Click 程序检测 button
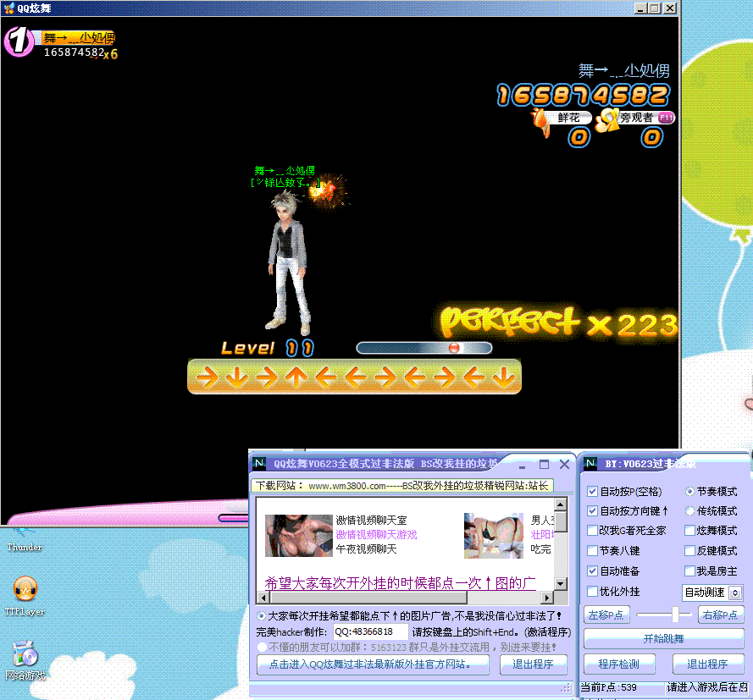Screen dimensions: 753x700 (x=619, y=664)
